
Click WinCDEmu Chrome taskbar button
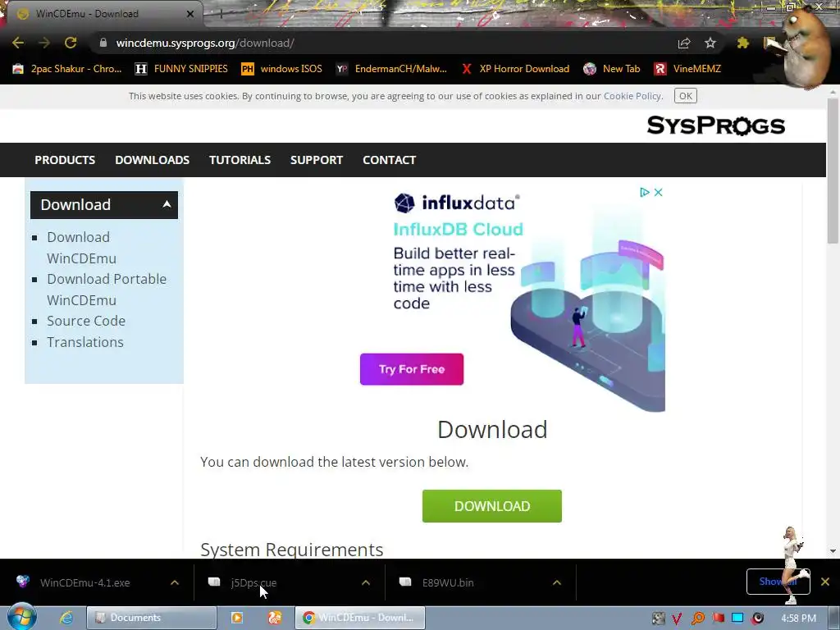(360, 618)
